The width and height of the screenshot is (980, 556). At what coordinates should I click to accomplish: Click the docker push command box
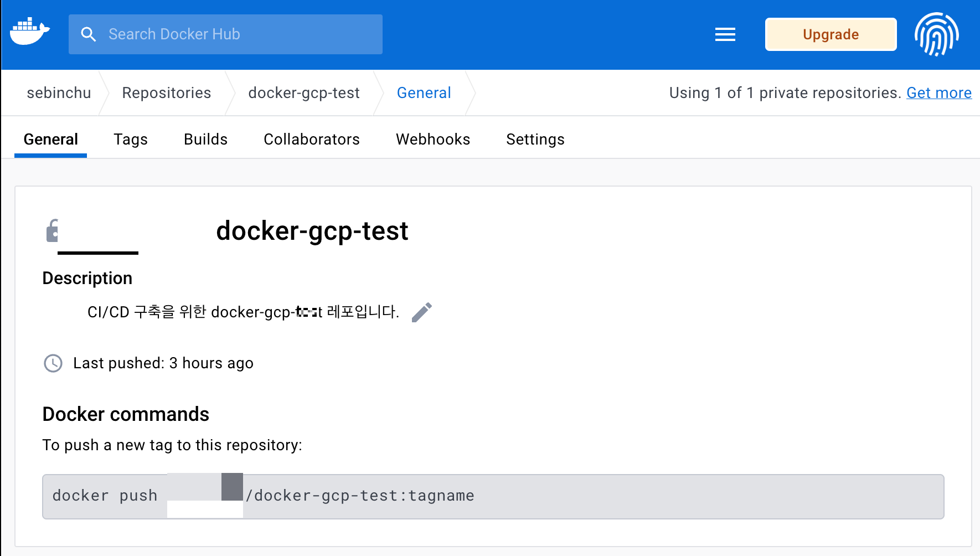pyautogui.click(x=493, y=496)
